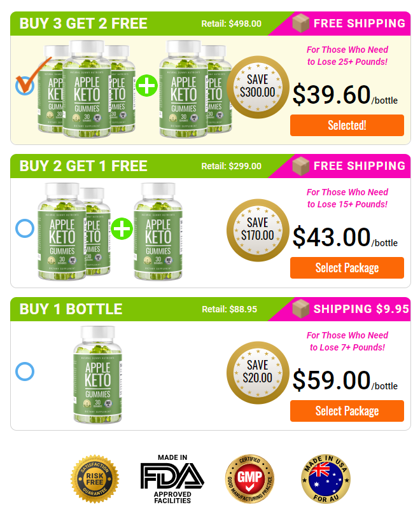Toggle the checked Buy 3 Get 2 Free radio

(x=25, y=85)
